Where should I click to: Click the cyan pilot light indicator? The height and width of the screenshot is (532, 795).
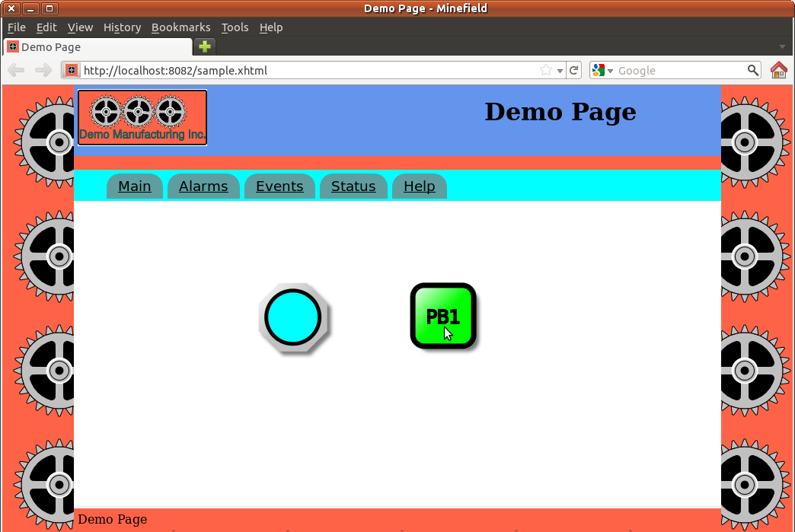[x=293, y=317]
